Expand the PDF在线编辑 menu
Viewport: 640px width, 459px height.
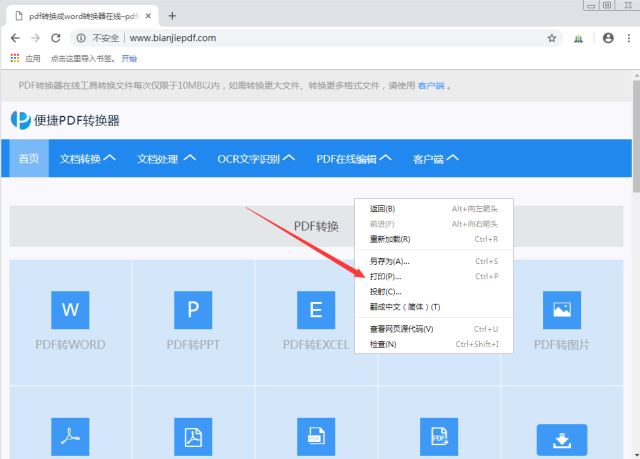point(354,159)
